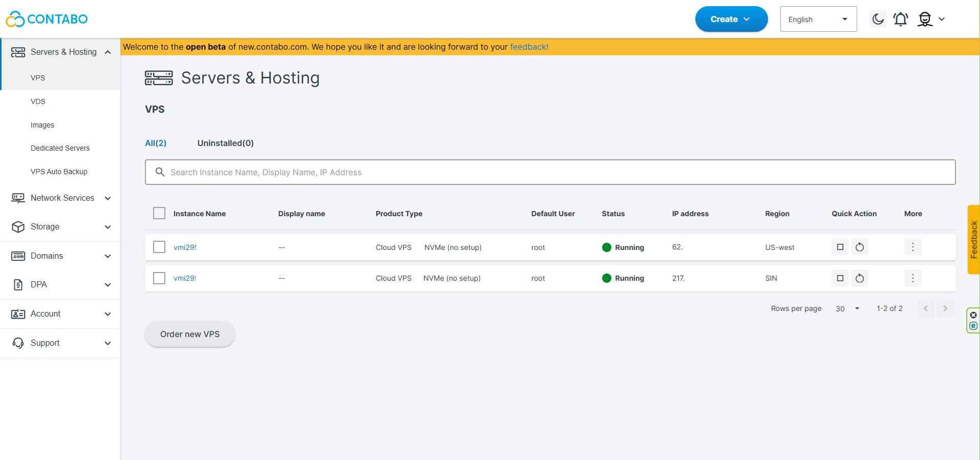Open the feedback link in the banner

click(x=529, y=47)
